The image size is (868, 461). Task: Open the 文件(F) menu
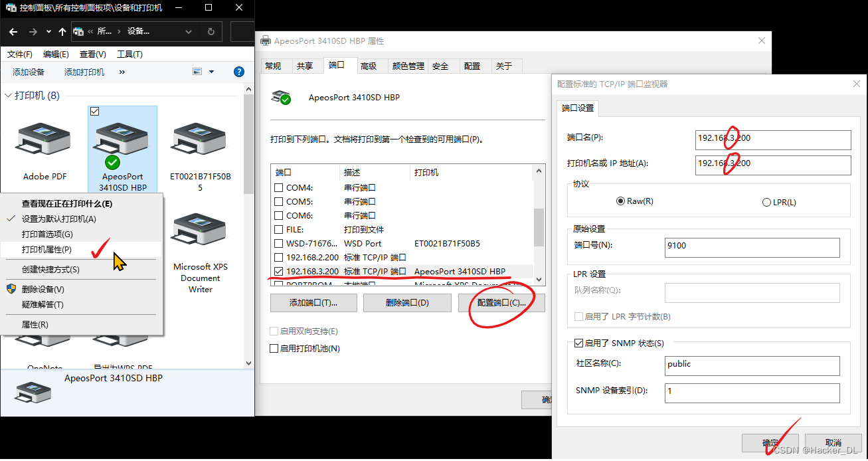[x=20, y=54]
